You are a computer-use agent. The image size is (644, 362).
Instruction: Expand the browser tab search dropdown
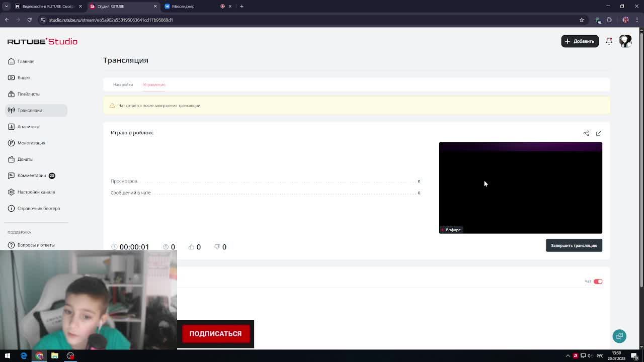point(7,7)
